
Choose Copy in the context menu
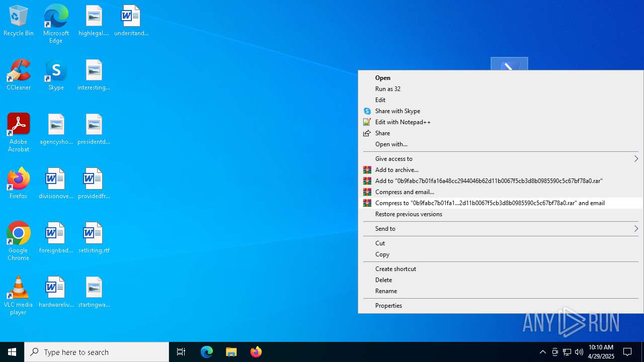501,254
